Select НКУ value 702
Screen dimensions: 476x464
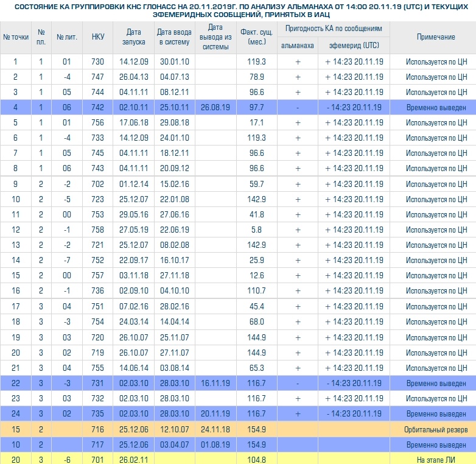tap(98, 184)
